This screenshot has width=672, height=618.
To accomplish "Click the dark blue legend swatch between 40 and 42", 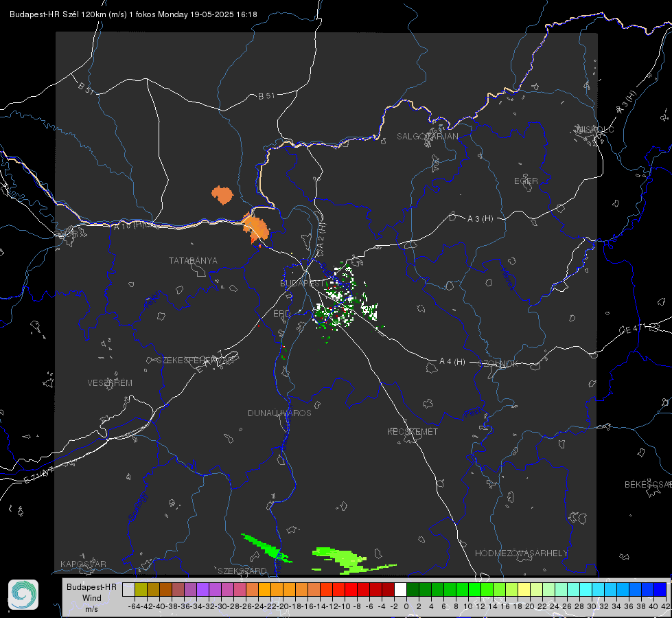I will point(660,590).
